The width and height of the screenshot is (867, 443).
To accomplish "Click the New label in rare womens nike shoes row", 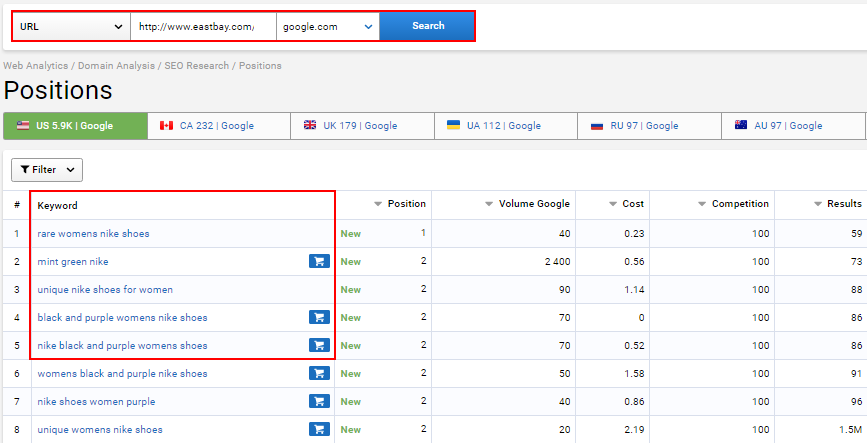I will point(351,234).
